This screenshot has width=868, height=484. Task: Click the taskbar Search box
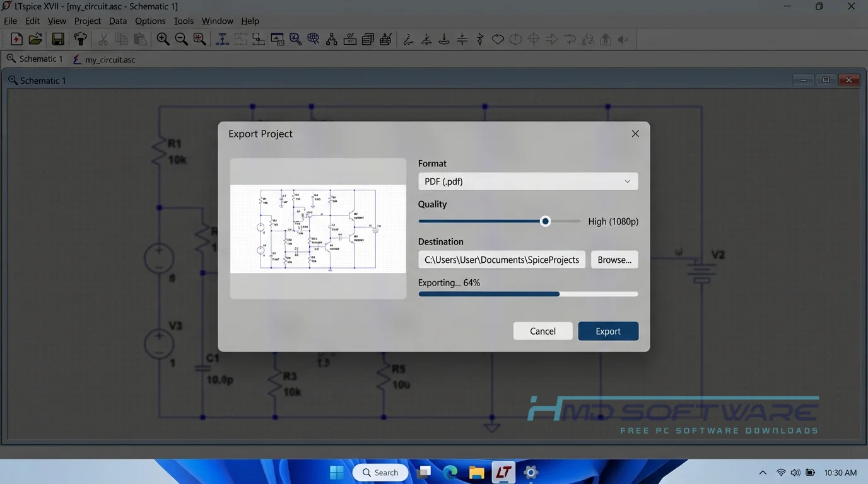(380, 472)
